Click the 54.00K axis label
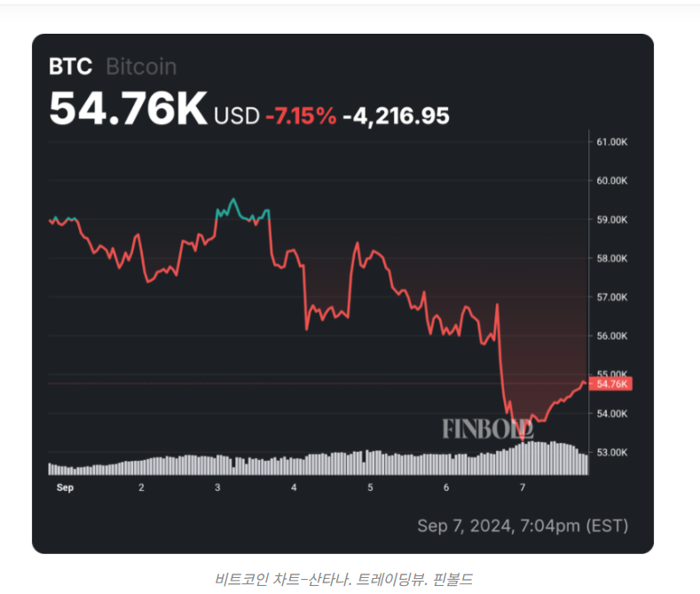 click(611, 414)
